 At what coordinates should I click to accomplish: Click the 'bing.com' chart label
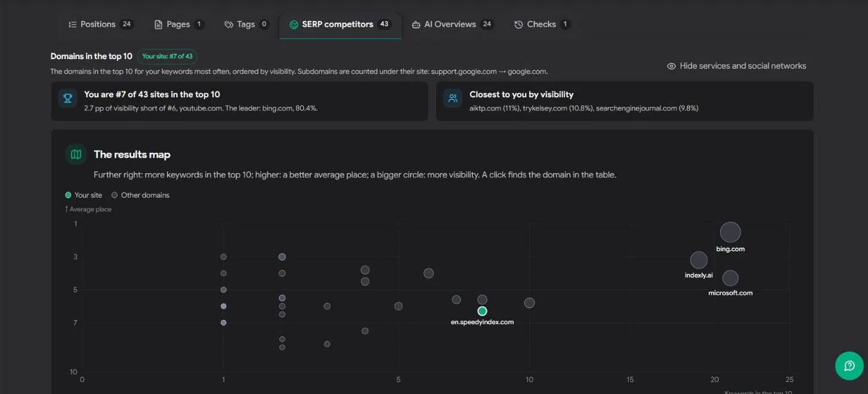coord(730,249)
